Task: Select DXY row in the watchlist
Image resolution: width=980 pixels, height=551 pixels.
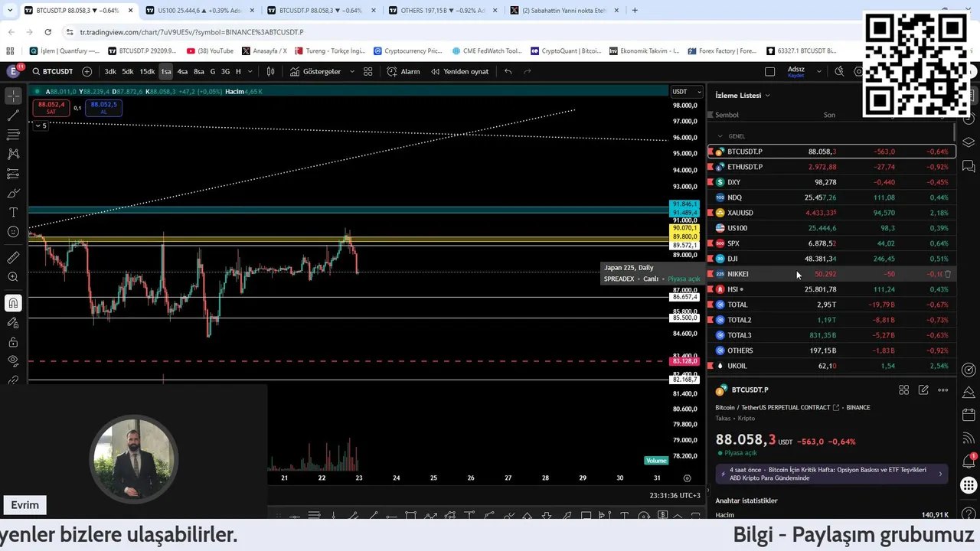Action: tap(831, 182)
